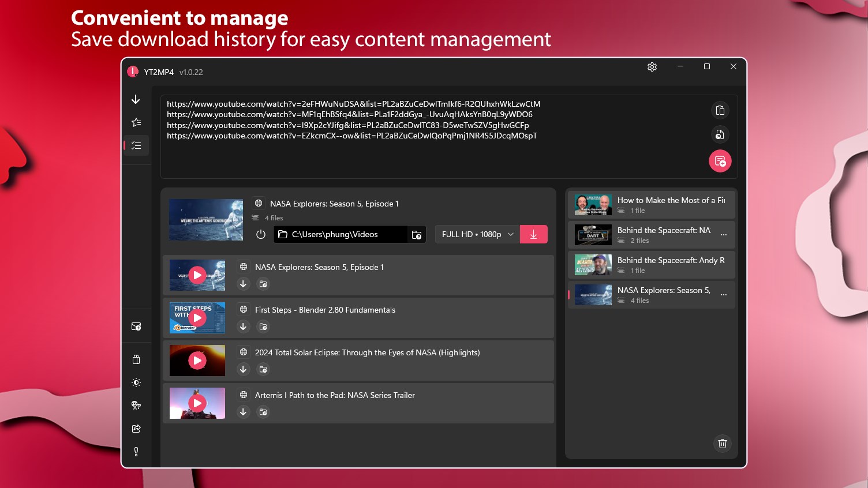The height and width of the screenshot is (488, 868).
Task: Select history item "How to Make the Most of a Fi"
Action: 652,205
